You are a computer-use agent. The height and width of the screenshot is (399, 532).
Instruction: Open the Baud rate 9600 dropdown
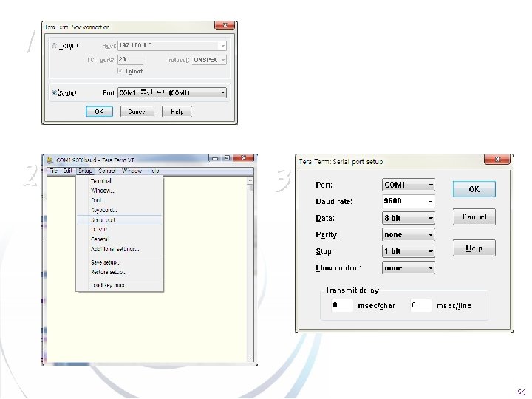pos(409,201)
